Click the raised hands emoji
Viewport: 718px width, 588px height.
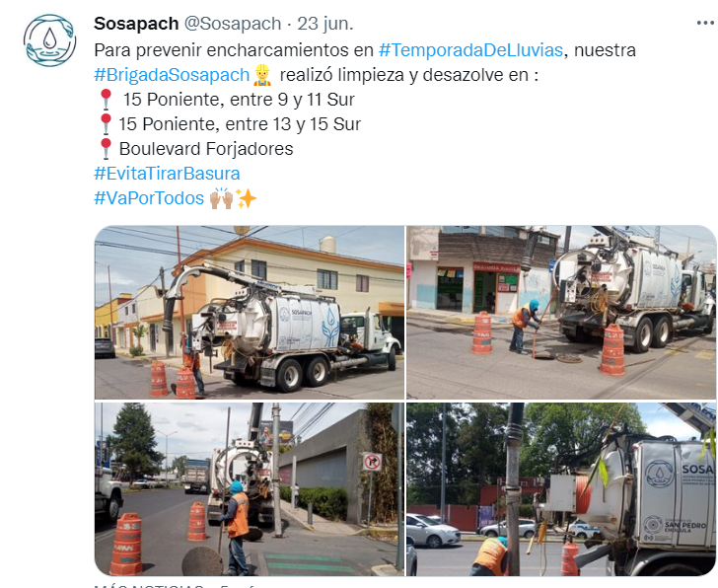(222, 198)
